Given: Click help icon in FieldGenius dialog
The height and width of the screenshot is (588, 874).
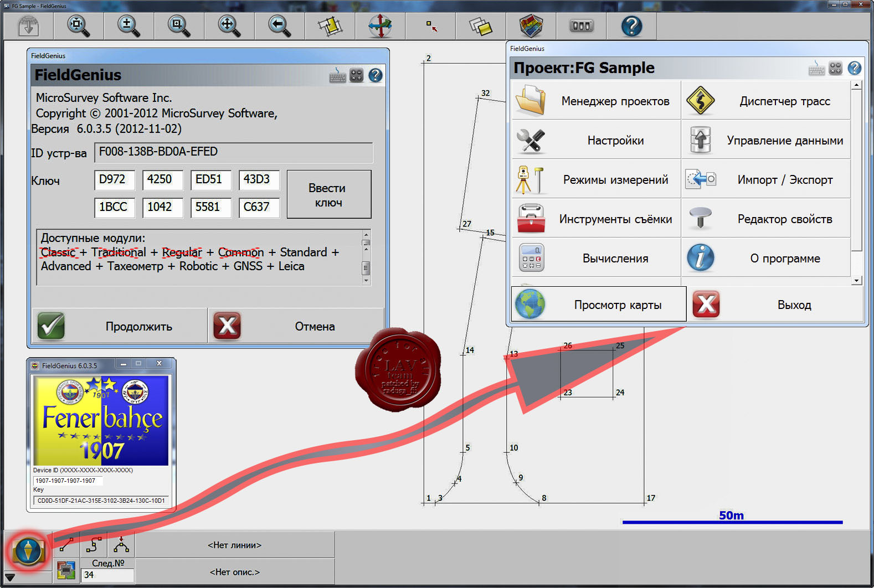Looking at the screenshot, I should pyautogui.click(x=376, y=75).
